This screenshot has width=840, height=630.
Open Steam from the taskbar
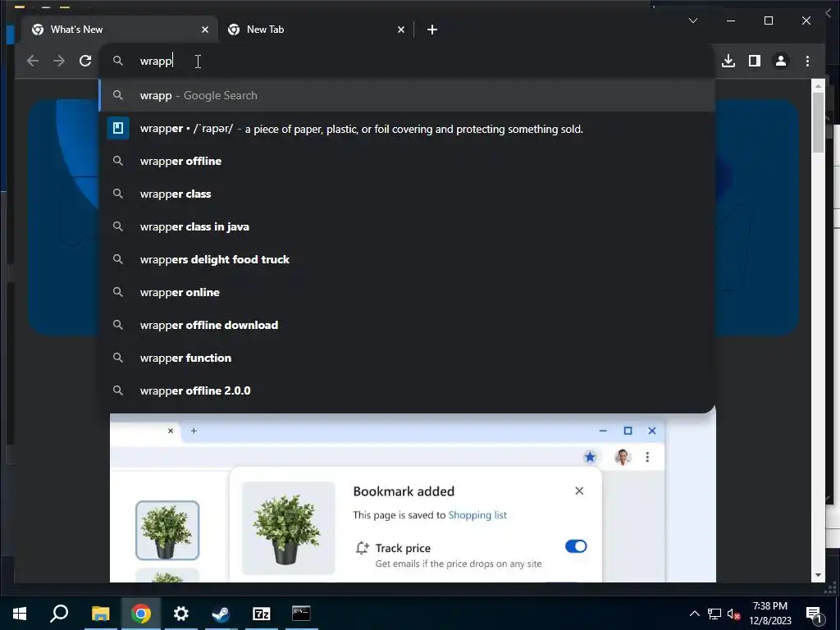coord(221,614)
